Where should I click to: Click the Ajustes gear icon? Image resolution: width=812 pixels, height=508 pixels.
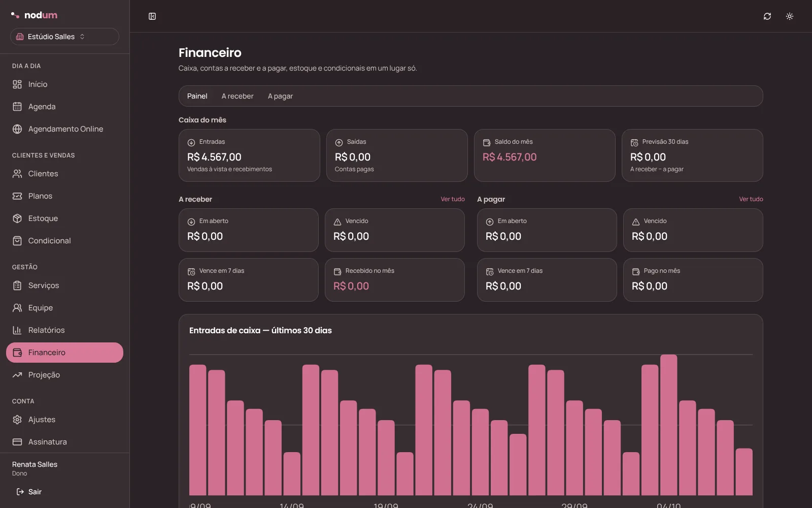point(17,420)
